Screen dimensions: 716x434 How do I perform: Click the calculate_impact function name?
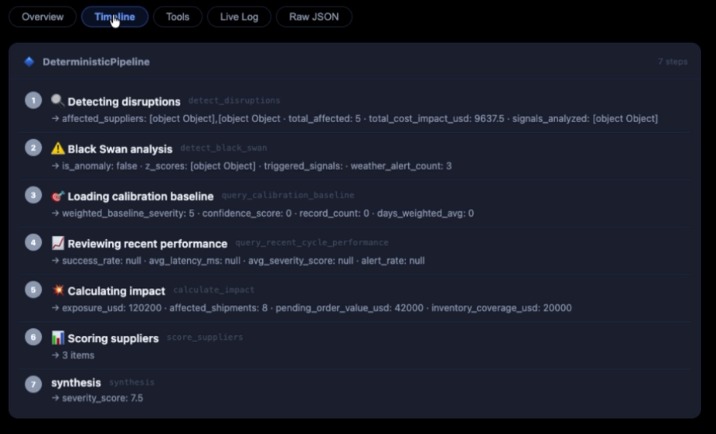214,290
